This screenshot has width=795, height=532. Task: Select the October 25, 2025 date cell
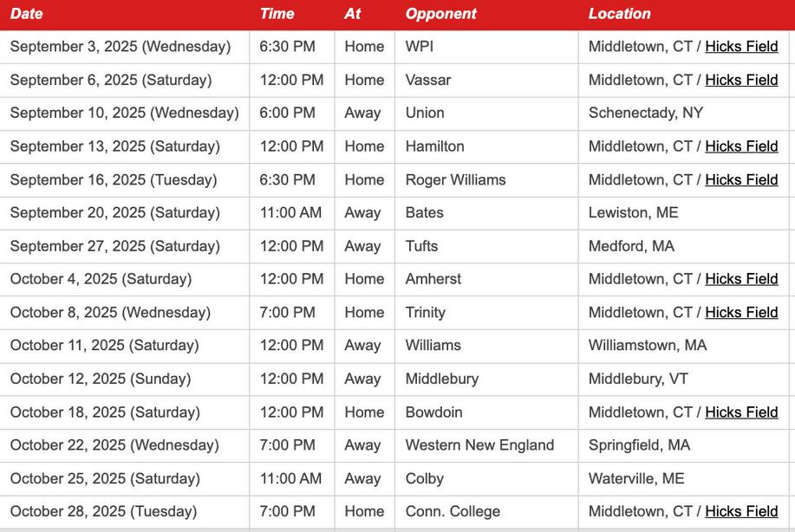point(124,479)
